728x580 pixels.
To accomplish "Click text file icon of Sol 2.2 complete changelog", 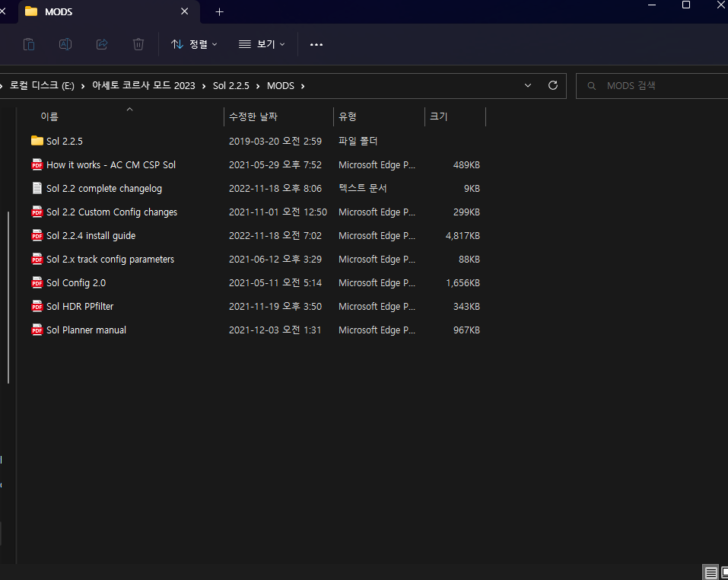I will tap(37, 188).
